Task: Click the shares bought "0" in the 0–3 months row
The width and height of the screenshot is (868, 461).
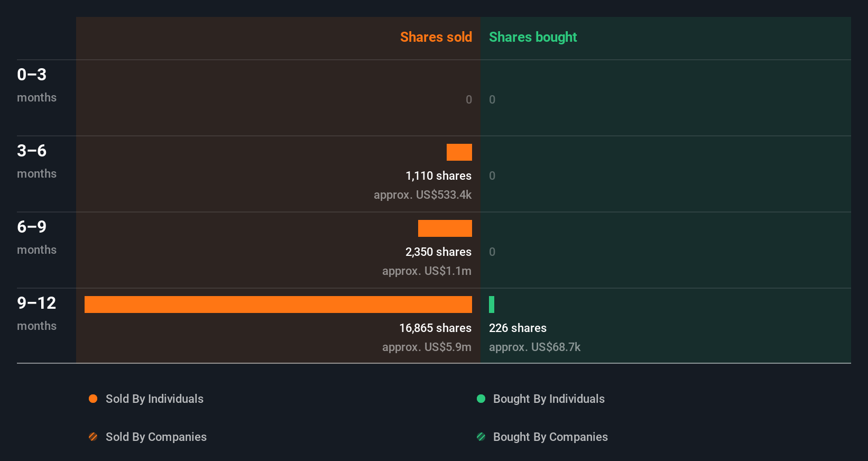Action: point(492,99)
